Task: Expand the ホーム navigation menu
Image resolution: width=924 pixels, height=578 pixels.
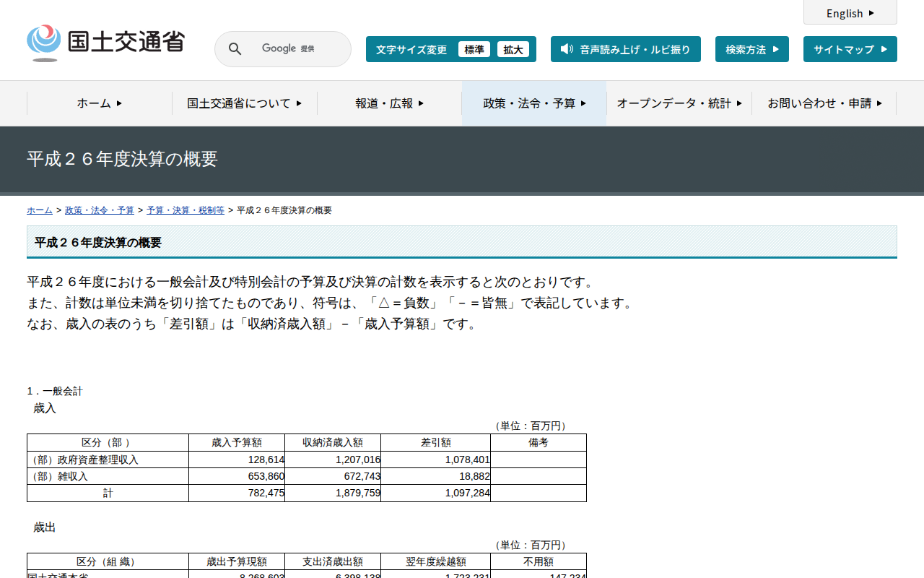Action: (100, 103)
